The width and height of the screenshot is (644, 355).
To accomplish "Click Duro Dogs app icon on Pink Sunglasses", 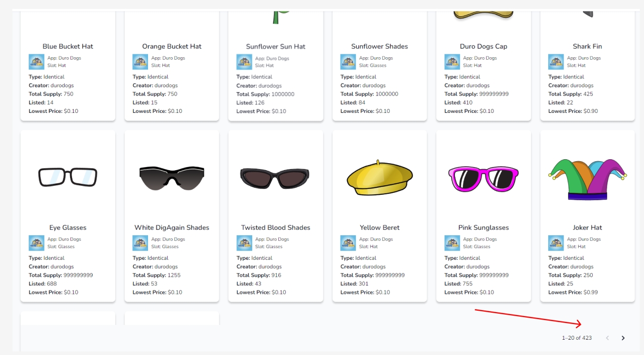I will click(x=452, y=243).
